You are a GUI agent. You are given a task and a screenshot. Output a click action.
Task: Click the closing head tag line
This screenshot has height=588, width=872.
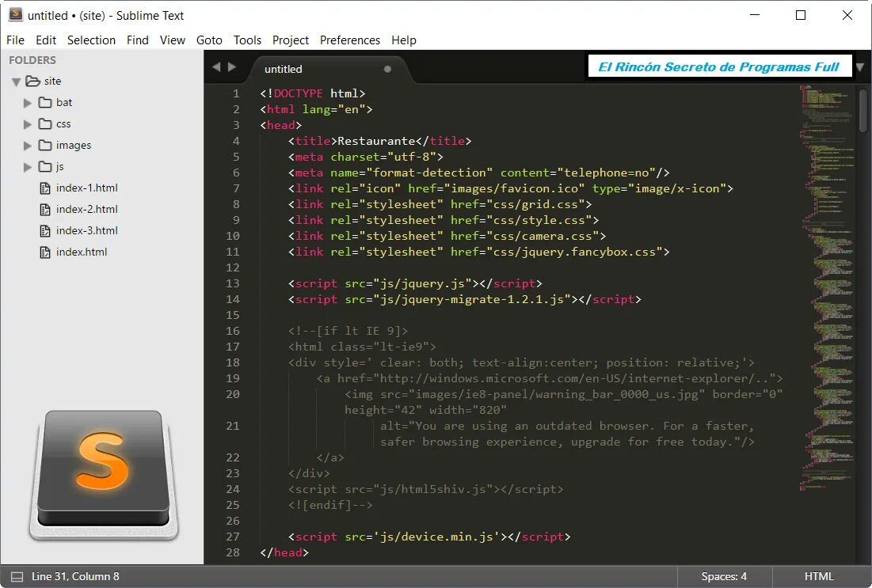284,552
